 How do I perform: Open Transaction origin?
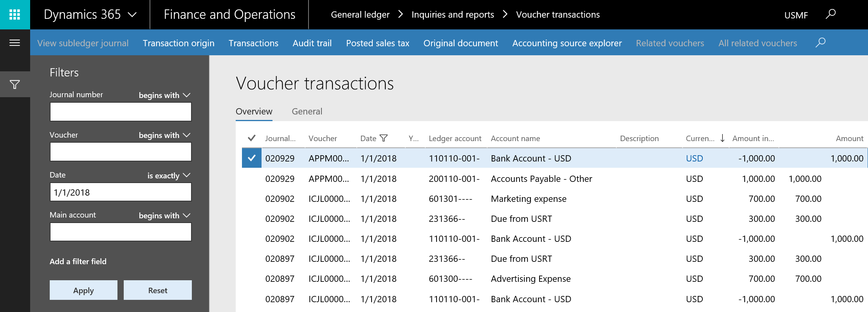coord(179,43)
